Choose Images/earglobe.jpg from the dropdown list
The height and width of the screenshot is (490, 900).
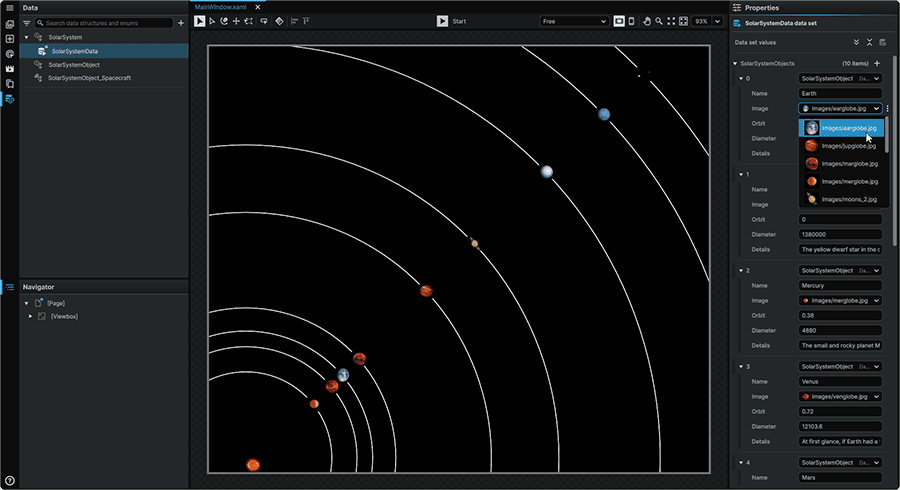tap(841, 128)
